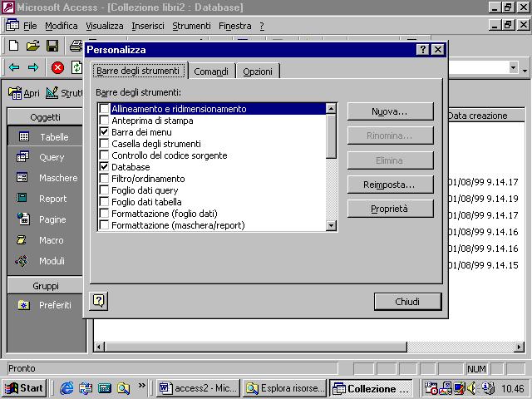Screen dimensions: 532x399
Task: Click the volume speaker tray icon
Action: point(471,388)
